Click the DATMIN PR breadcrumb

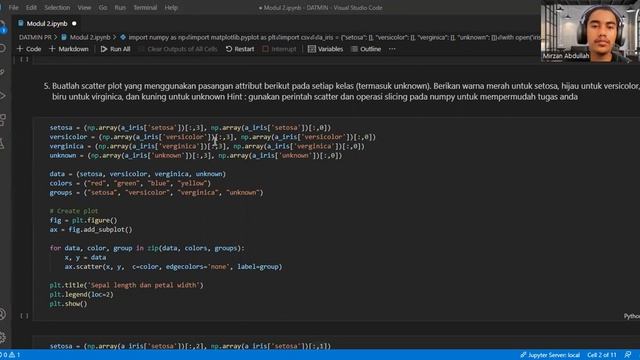[35, 37]
